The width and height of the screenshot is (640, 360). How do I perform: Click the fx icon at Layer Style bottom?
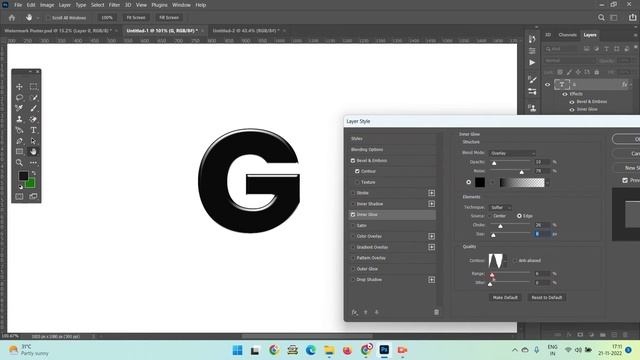coord(355,312)
